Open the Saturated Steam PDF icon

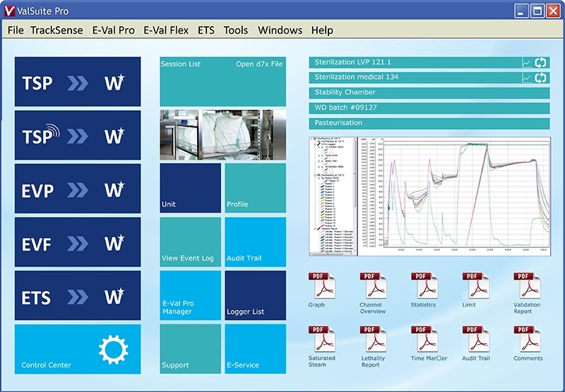pos(322,339)
